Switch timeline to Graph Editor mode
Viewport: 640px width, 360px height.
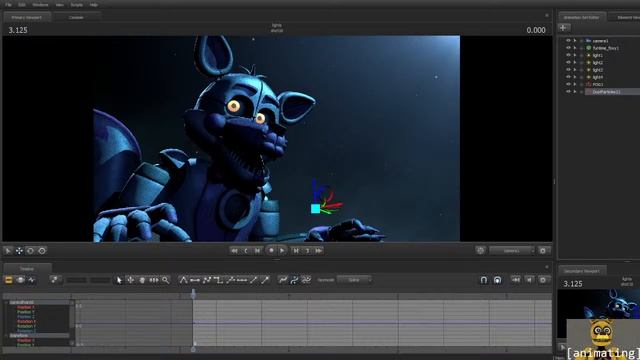(x=31, y=280)
